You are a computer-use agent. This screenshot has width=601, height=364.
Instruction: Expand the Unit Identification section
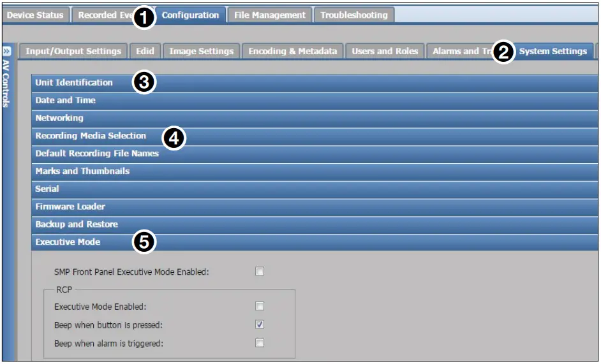coord(315,83)
